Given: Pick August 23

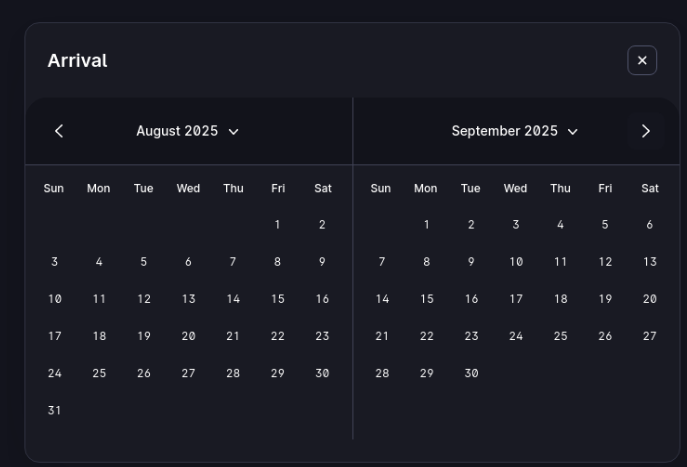Looking at the screenshot, I should point(322,336).
